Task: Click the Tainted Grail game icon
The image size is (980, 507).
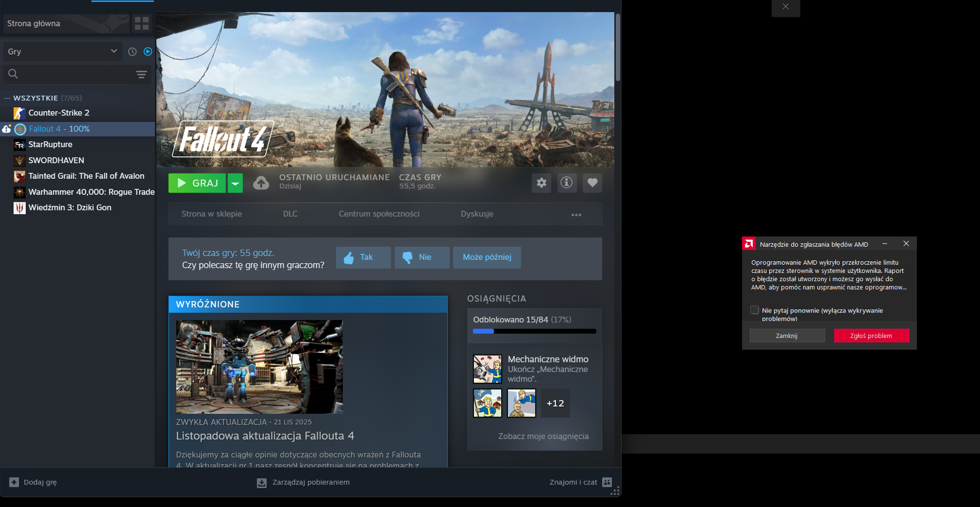Action: point(19,176)
